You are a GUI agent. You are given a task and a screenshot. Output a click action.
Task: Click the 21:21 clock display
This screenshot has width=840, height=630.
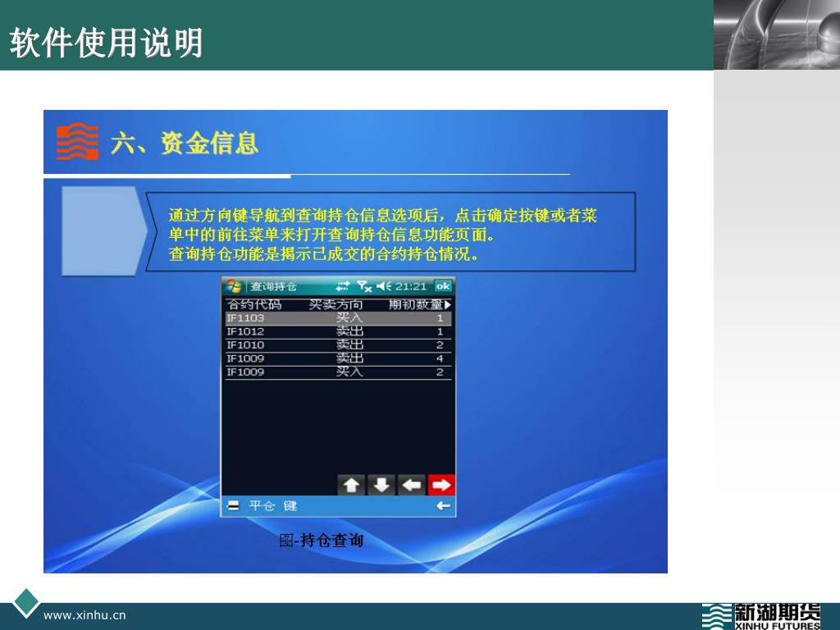pos(411,286)
